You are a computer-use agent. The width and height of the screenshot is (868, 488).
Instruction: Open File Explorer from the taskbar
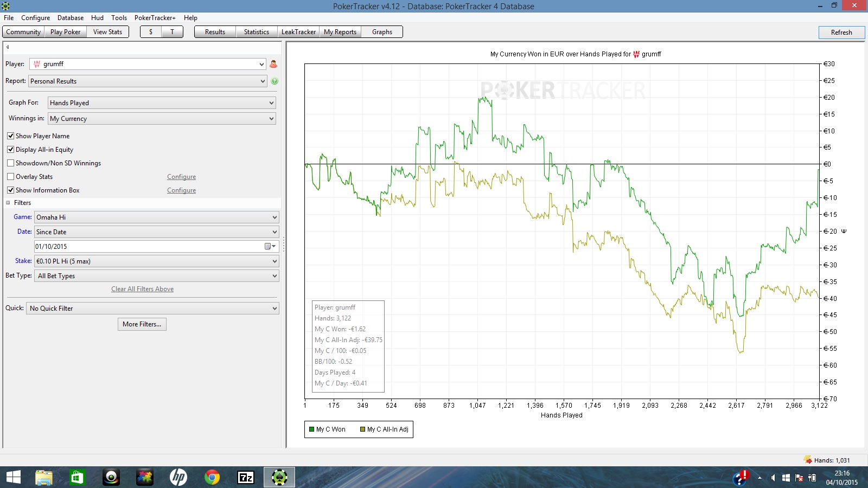44,477
